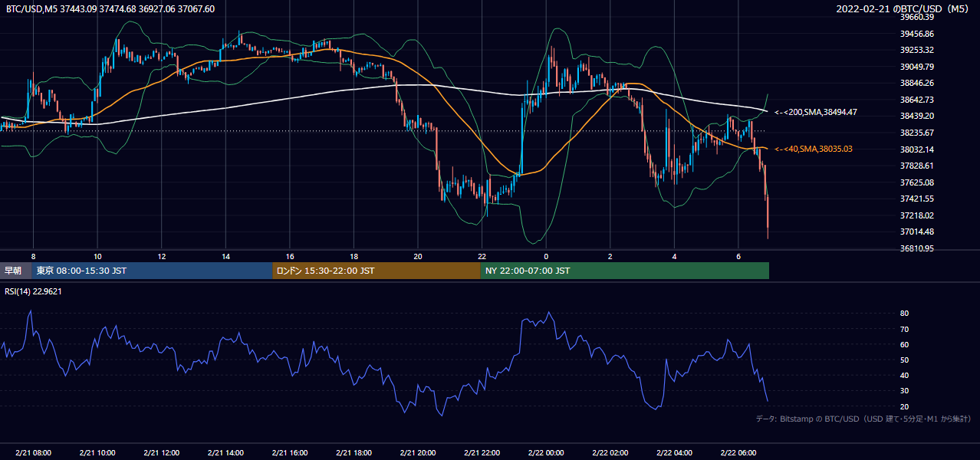
Task: Click the 2/21 22:00 date label
Action: click(x=482, y=453)
